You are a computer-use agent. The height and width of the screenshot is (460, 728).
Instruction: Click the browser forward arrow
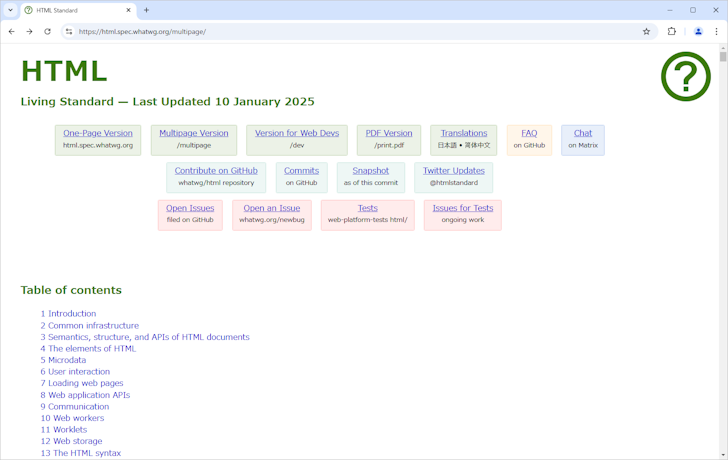tap(29, 31)
